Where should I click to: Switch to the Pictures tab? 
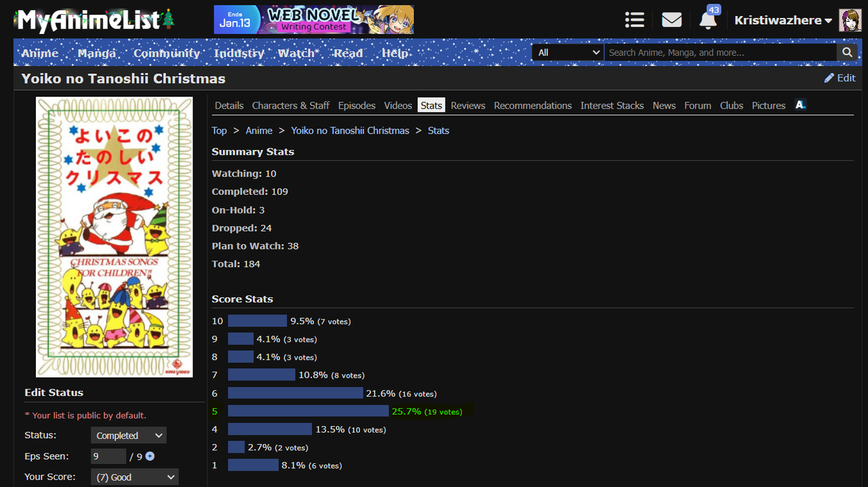[768, 105]
